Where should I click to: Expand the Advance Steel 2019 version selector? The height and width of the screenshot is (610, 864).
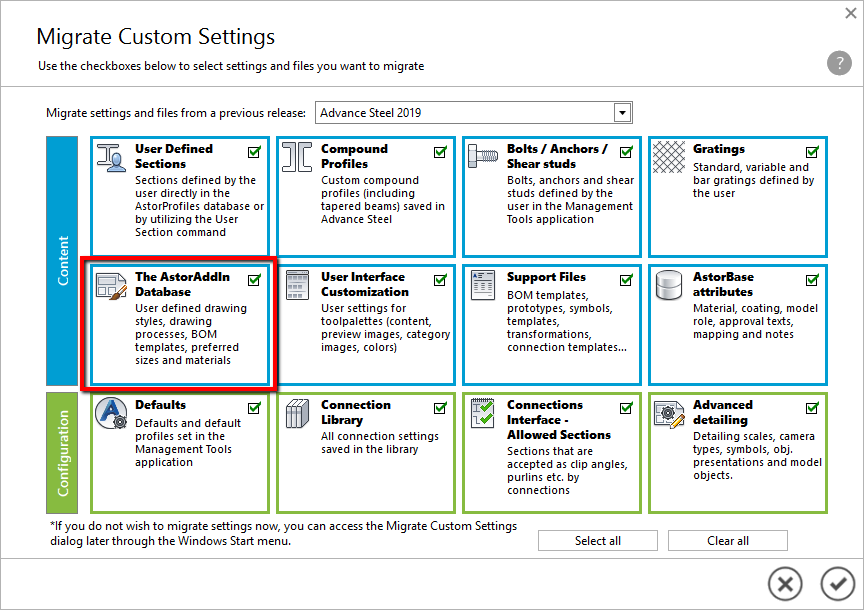click(623, 112)
